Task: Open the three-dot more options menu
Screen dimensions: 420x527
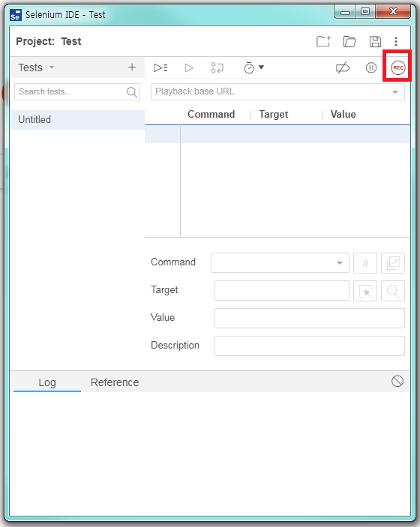Action: pyautogui.click(x=396, y=41)
